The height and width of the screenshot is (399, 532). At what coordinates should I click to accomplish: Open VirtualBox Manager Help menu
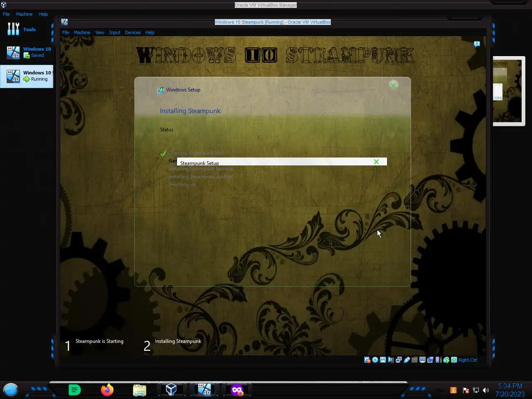click(x=43, y=14)
